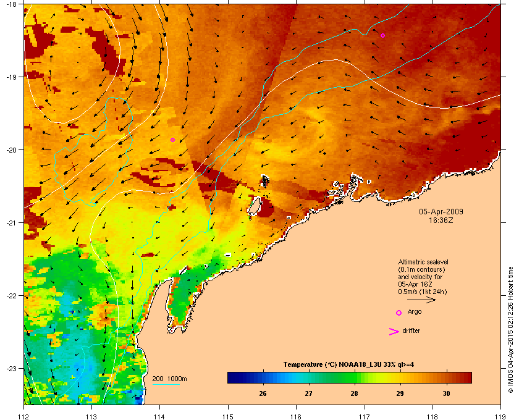519x420 pixels.
Task: Click the colorbar title 'Temperature (°C) NOAA18_L3U'
Action: pos(332,364)
